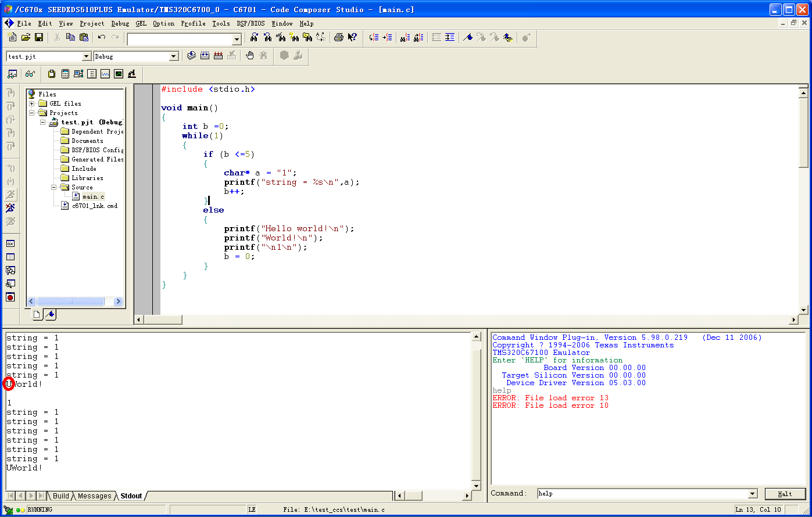The height and width of the screenshot is (517, 812).
Task: Click the Copy icon in the toolbar
Action: pos(70,38)
